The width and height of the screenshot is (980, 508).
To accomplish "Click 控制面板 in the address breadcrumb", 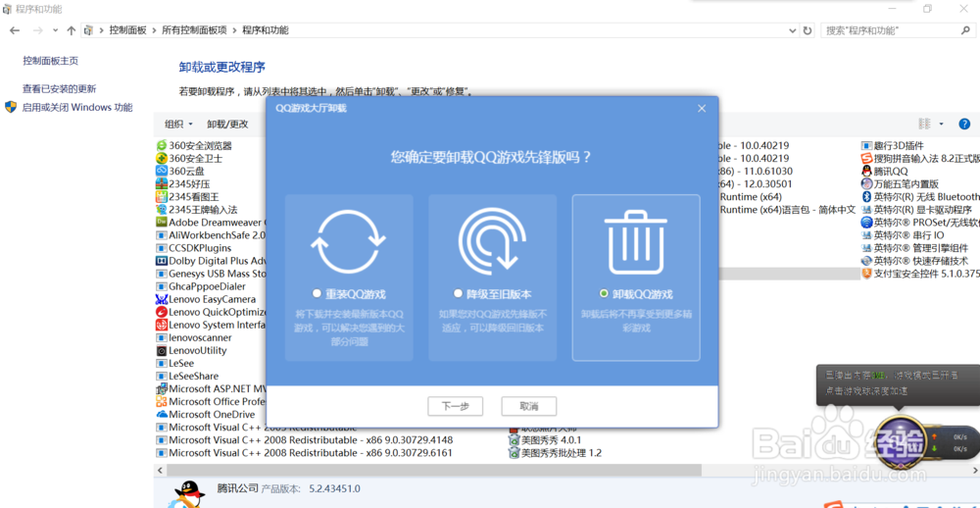I will 127,30.
